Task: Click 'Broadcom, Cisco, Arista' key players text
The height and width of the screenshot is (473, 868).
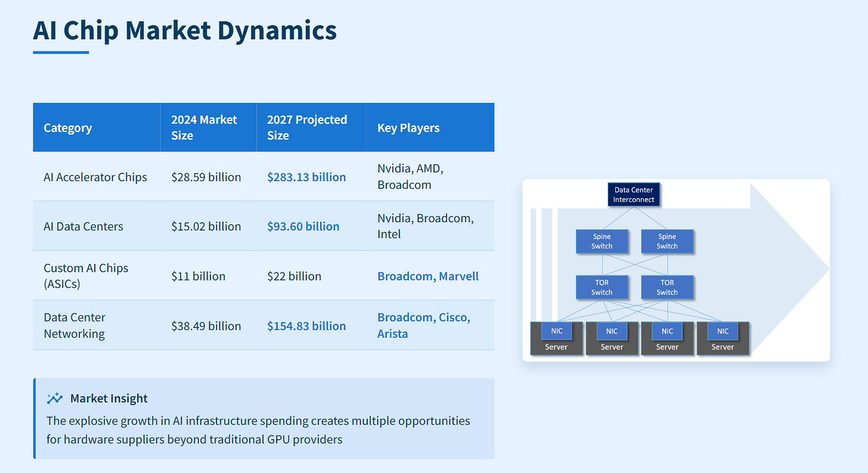Action: 424,325
